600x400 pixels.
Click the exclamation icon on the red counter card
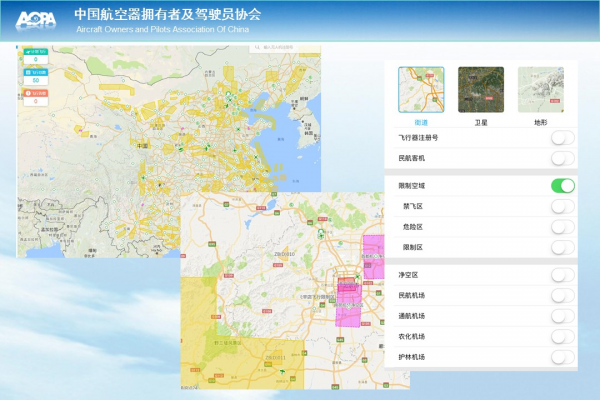28,93
